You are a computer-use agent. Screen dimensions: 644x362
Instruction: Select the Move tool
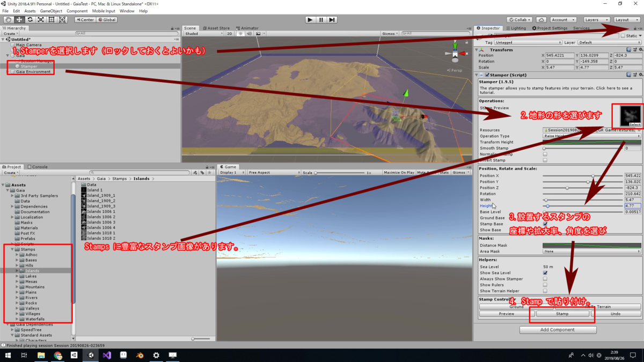[x=19, y=20]
